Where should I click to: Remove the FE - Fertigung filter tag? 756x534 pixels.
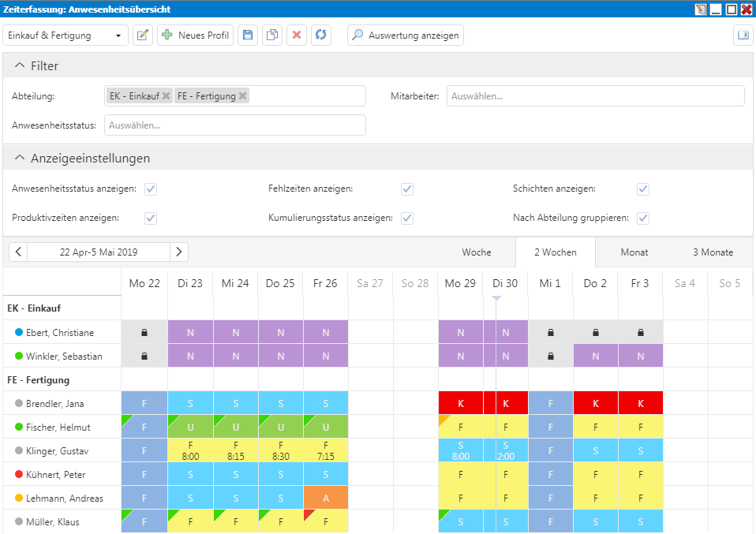point(243,96)
